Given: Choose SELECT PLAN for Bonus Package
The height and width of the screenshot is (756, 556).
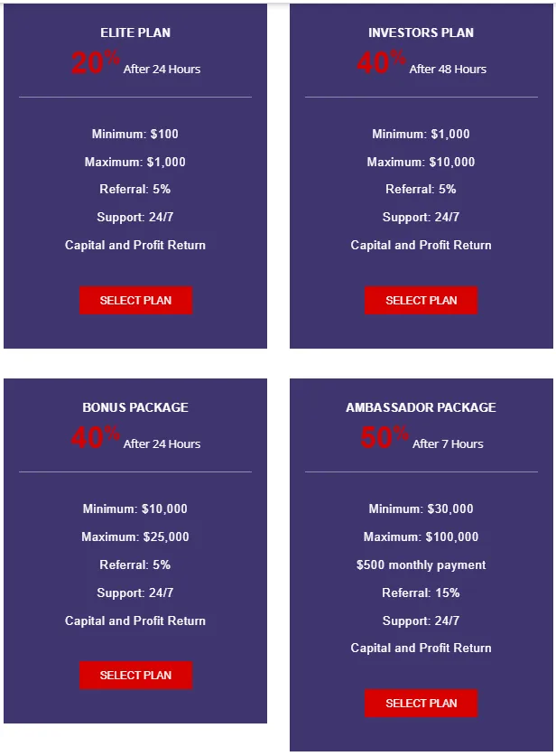Looking at the screenshot, I should coord(135,676).
